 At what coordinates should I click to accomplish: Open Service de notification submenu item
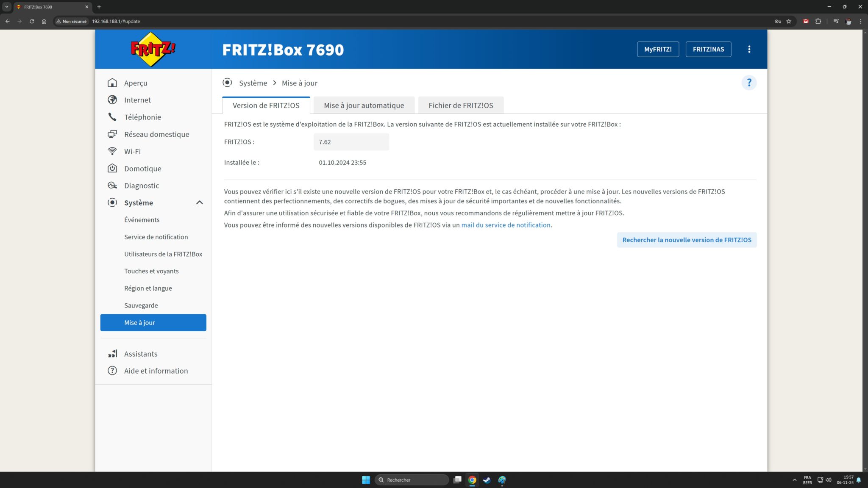pyautogui.click(x=156, y=237)
